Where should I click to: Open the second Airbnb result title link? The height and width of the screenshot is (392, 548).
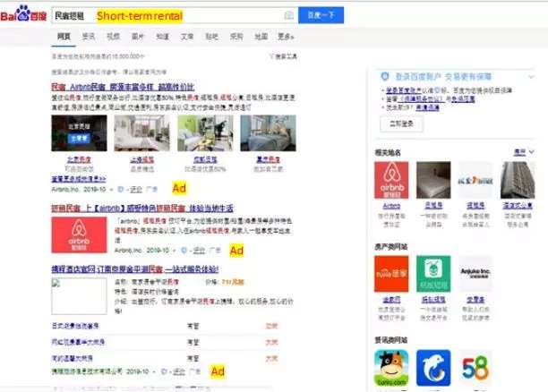(142, 209)
